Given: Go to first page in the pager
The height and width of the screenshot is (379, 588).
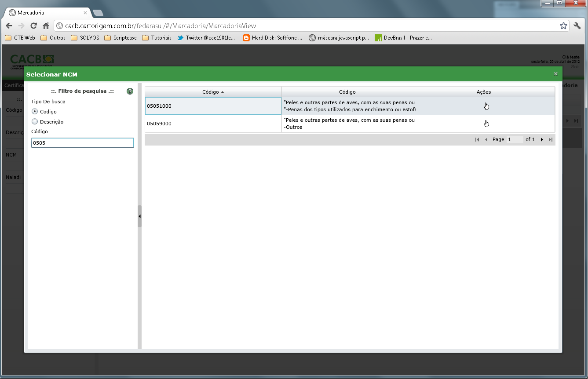Looking at the screenshot, I should 477,139.
